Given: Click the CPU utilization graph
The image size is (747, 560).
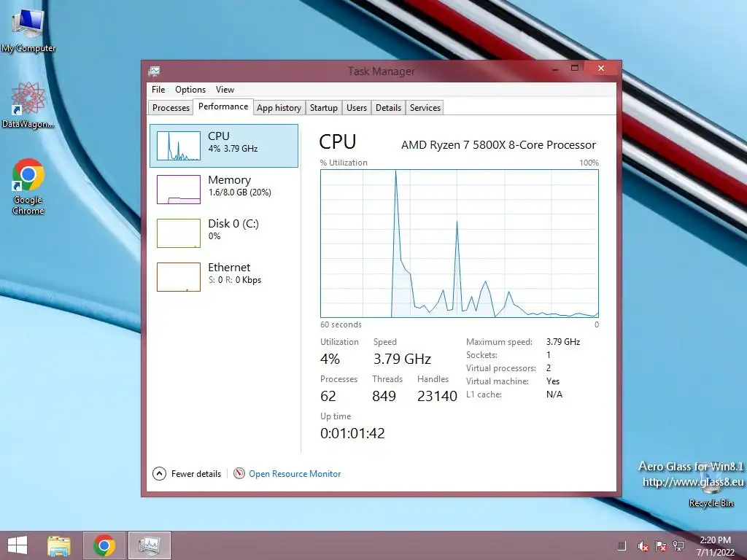Looking at the screenshot, I should tap(460, 244).
